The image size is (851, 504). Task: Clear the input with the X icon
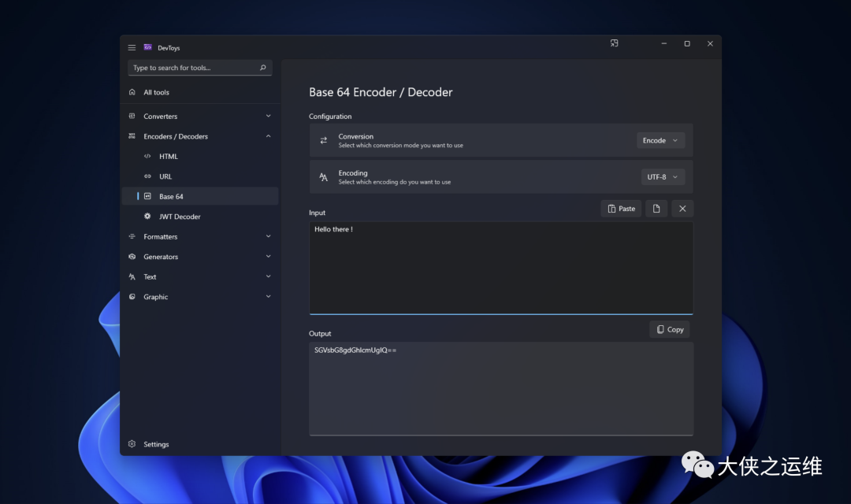tap(682, 209)
